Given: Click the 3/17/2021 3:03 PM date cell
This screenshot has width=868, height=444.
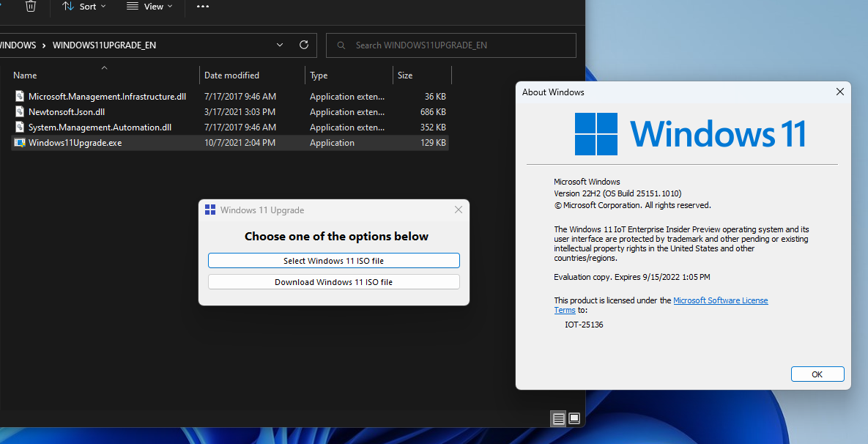Looking at the screenshot, I should pos(240,112).
